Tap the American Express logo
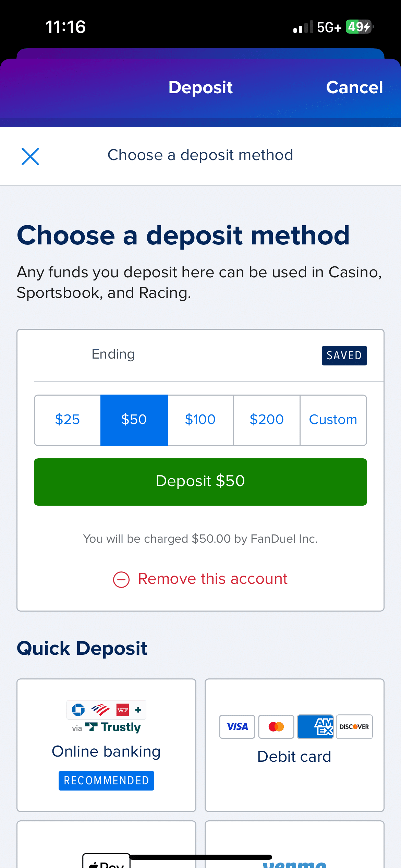Image resolution: width=401 pixels, height=868 pixels. [315, 726]
